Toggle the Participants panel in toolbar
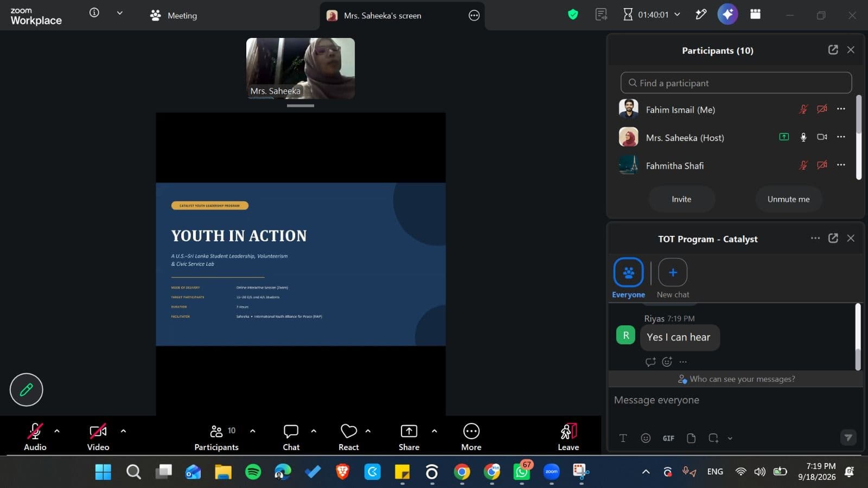The image size is (868, 488). (216, 436)
